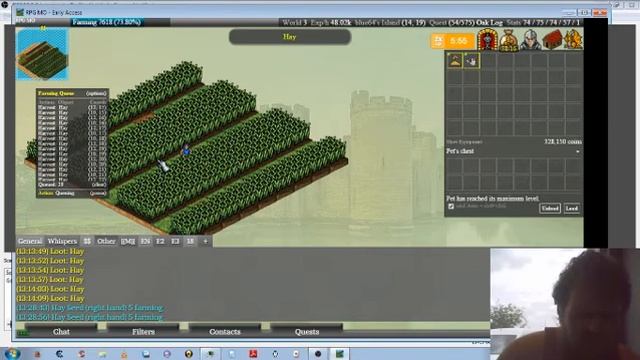Open the golden dragon pet icon

click(x=572, y=40)
